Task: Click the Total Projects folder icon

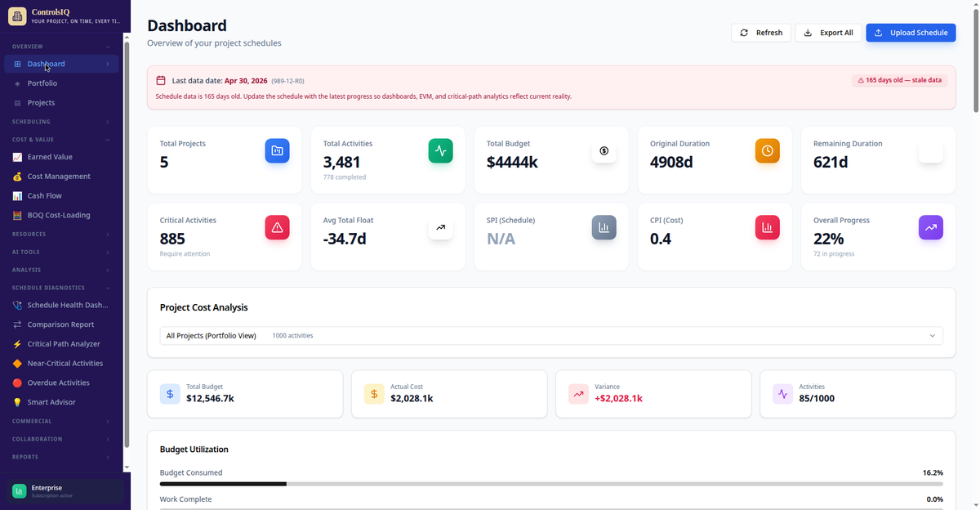Action: click(277, 150)
